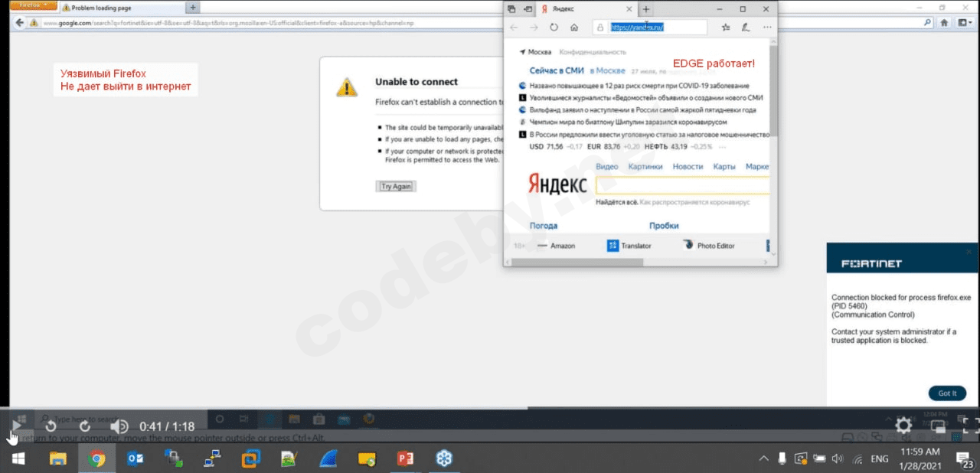Play the video with the play button

click(16, 426)
